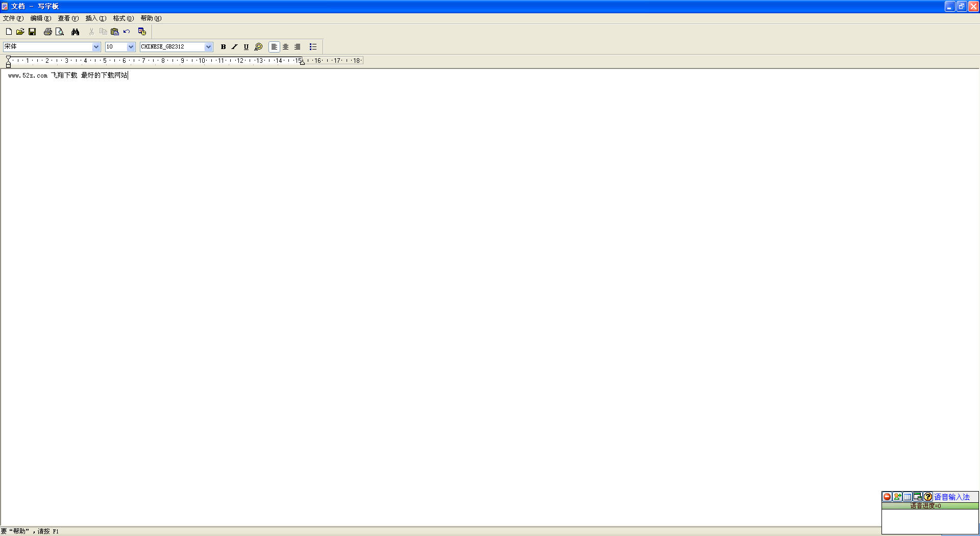Click into the 宋体 font name field
980x536 pixels.
(x=47, y=46)
